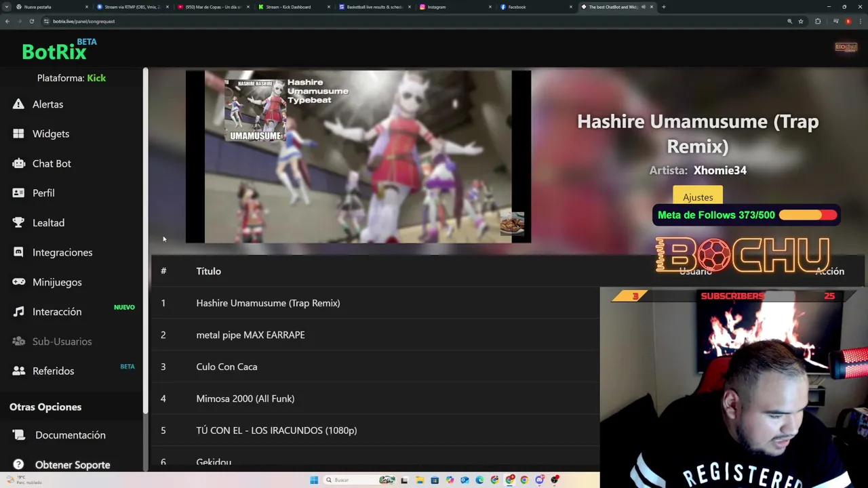Switch to the Instagram tab
The height and width of the screenshot is (488, 868).
(x=455, y=7)
